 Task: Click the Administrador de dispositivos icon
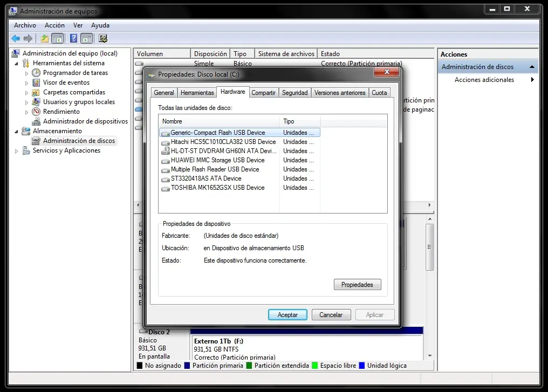[36, 121]
